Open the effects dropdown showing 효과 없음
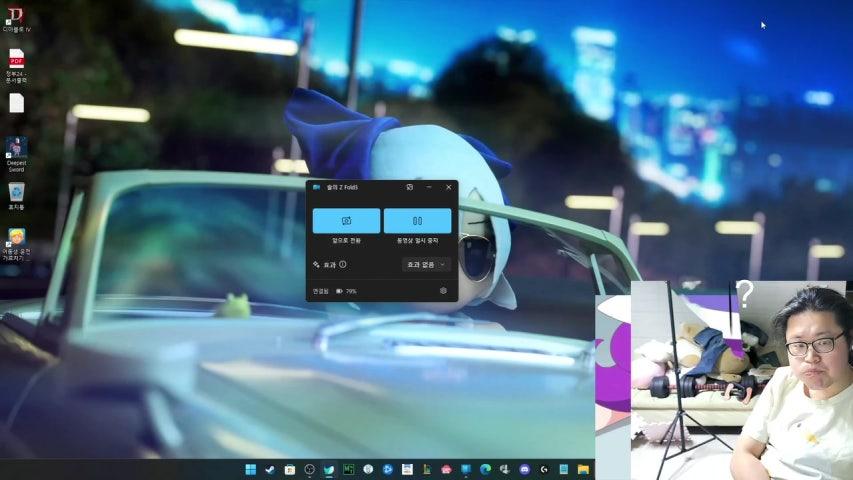853x480 pixels. point(427,265)
